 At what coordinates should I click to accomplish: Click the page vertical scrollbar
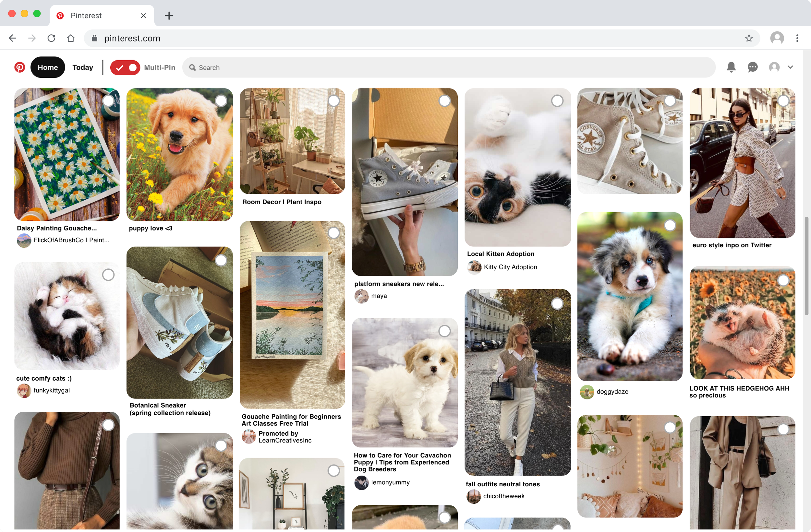(x=806, y=266)
